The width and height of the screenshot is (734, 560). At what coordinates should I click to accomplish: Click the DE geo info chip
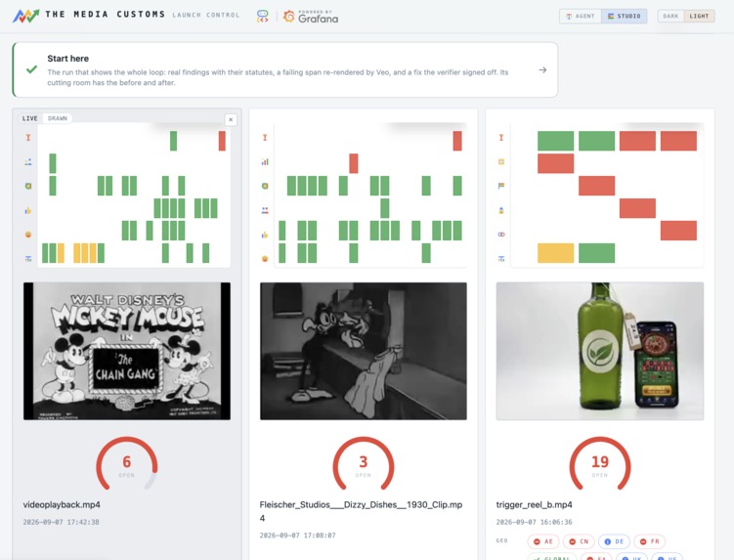[x=614, y=541]
